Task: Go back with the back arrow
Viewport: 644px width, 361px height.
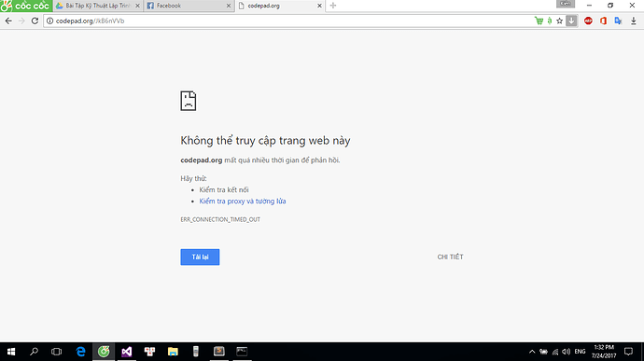Action: (x=8, y=21)
